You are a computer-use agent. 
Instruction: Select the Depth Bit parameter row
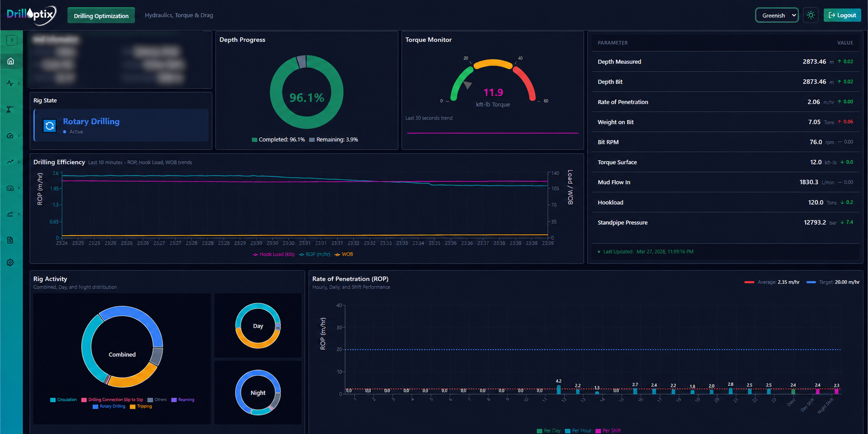pos(725,82)
